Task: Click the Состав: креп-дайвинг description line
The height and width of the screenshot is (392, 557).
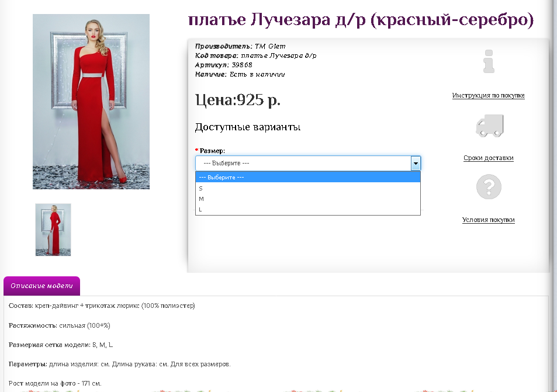Action: pos(102,306)
